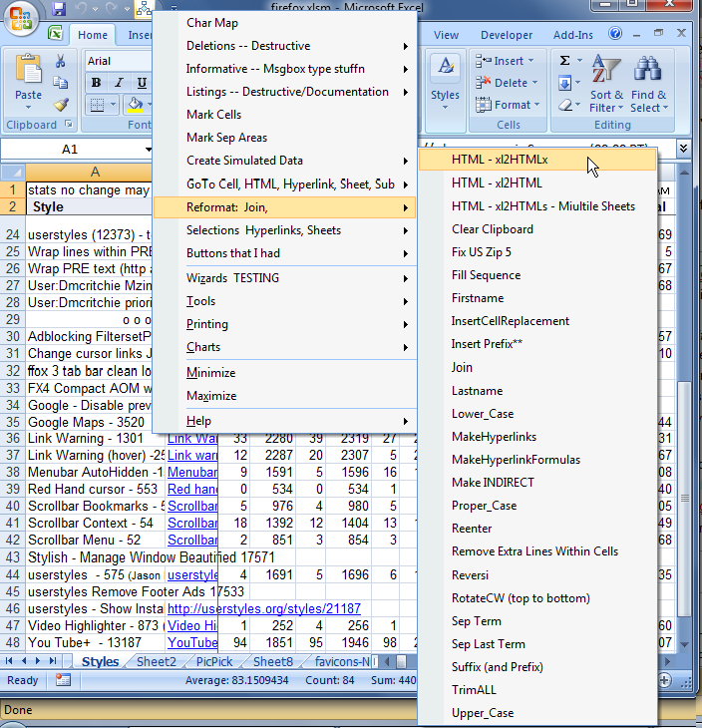Open the Add-Ins ribbon tab
The height and width of the screenshot is (728, 702).
pyautogui.click(x=573, y=35)
